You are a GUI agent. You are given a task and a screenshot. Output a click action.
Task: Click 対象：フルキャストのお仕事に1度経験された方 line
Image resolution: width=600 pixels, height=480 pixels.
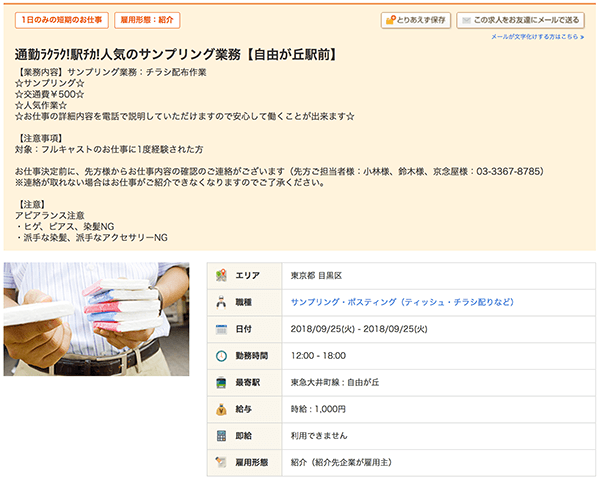click(x=109, y=149)
